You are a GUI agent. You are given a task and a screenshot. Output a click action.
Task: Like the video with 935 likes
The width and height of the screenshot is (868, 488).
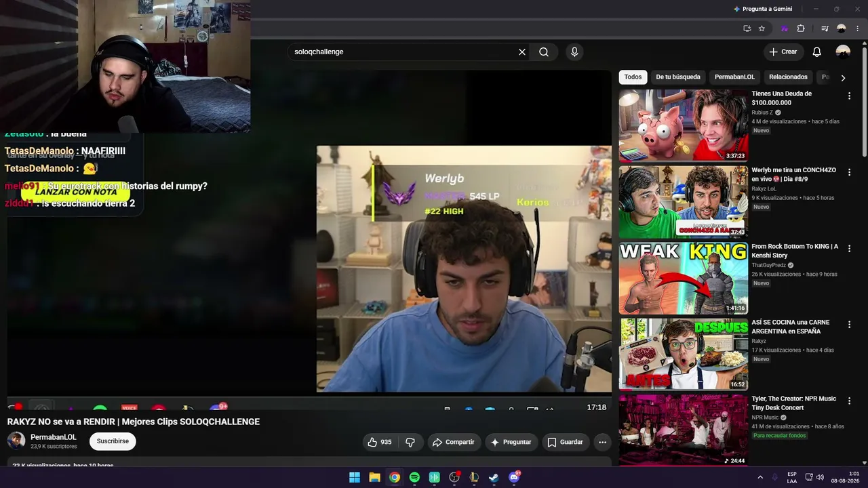(380, 442)
